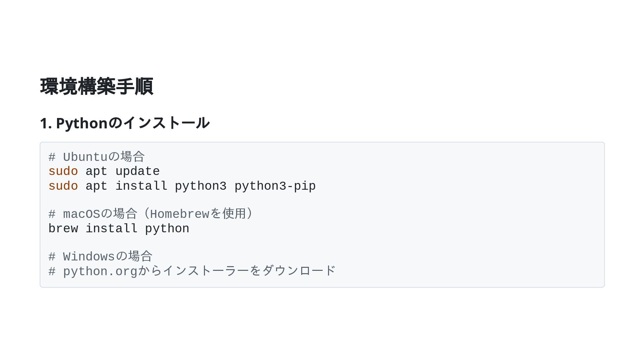Click apt in the update command line
This screenshot has height=362, width=644.
[97, 172]
